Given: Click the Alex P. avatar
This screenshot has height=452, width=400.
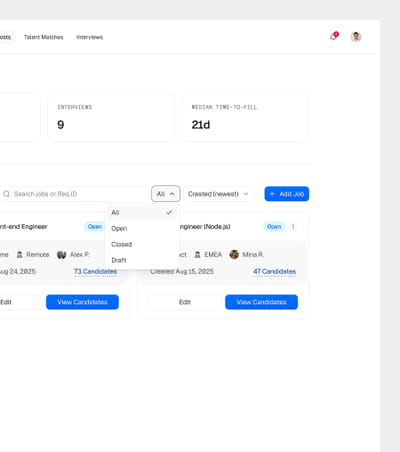Looking at the screenshot, I should pyautogui.click(x=61, y=255).
